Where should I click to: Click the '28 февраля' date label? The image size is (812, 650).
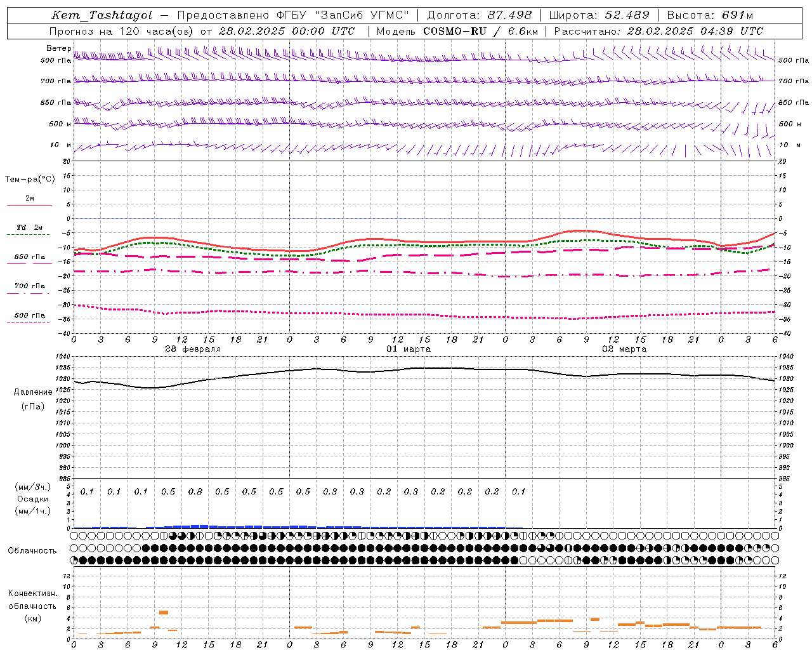tap(193, 349)
